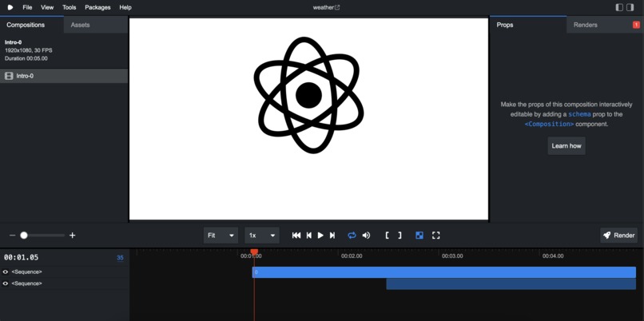
Task: Open the File menu
Action: click(x=27, y=7)
